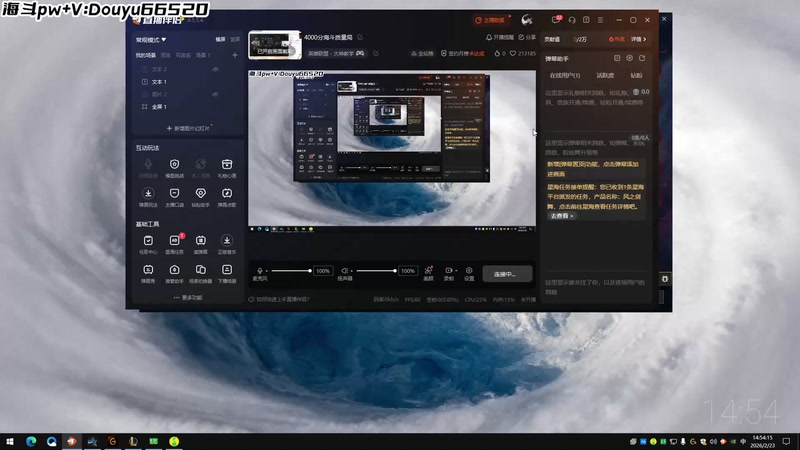Screen dimensions: 800x450
Task: Switch to the 钻粉 tab
Action: (x=636, y=76)
